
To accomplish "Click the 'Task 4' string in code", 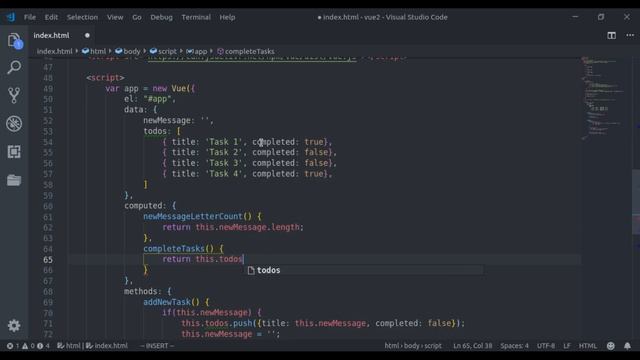I will tap(224, 173).
